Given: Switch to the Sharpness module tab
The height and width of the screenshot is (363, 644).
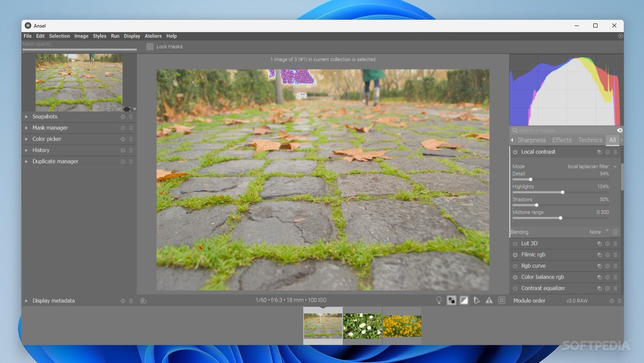Looking at the screenshot, I should (532, 140).
